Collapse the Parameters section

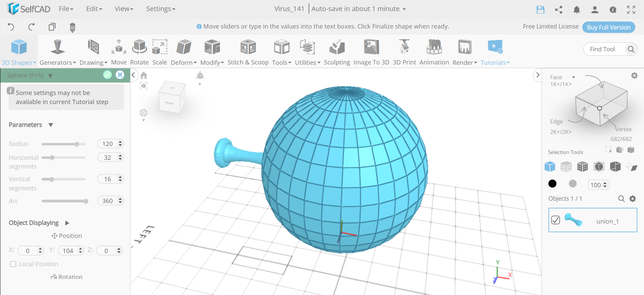coord(51,125)
